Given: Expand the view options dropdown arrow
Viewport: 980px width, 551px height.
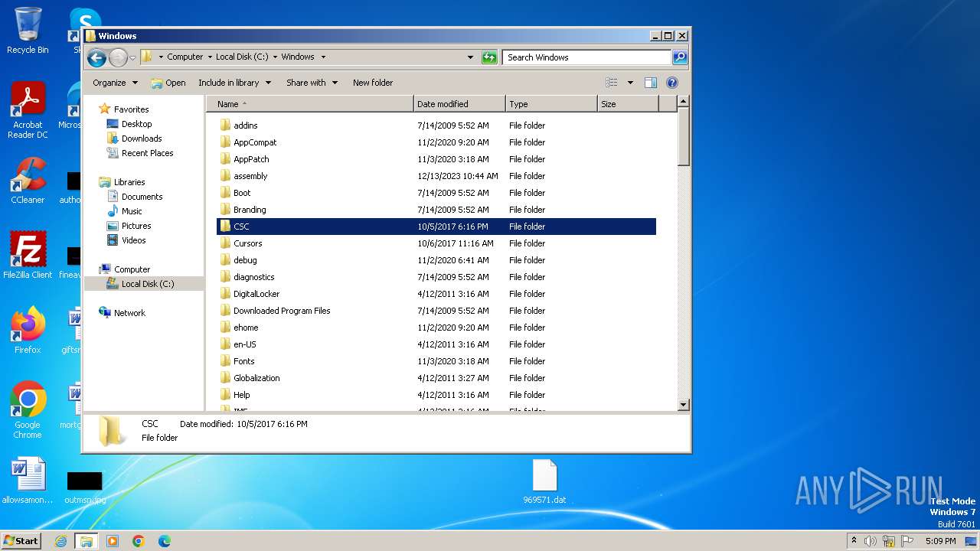Looking at the screenshot, I should point(630,83).
